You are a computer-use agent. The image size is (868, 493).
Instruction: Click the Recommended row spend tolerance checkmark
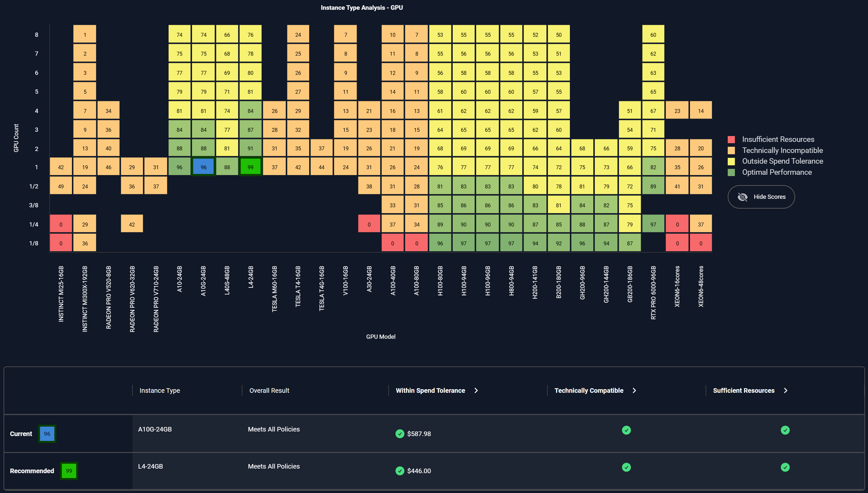400,471
